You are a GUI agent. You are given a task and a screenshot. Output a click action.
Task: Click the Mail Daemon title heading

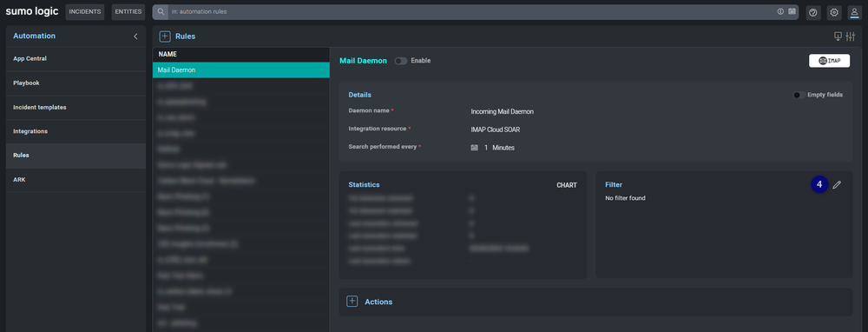[363, 61]
